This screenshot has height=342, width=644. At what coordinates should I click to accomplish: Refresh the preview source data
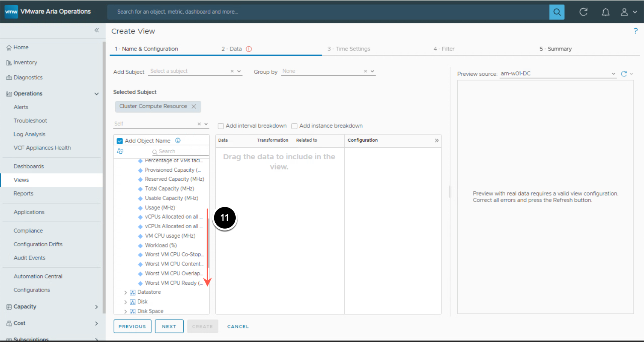coord(624,74)
